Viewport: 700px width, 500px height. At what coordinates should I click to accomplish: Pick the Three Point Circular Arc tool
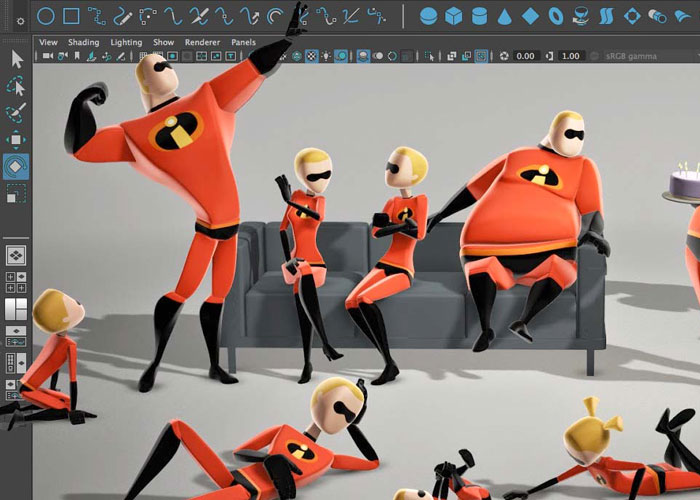click(x=148, y=16)
